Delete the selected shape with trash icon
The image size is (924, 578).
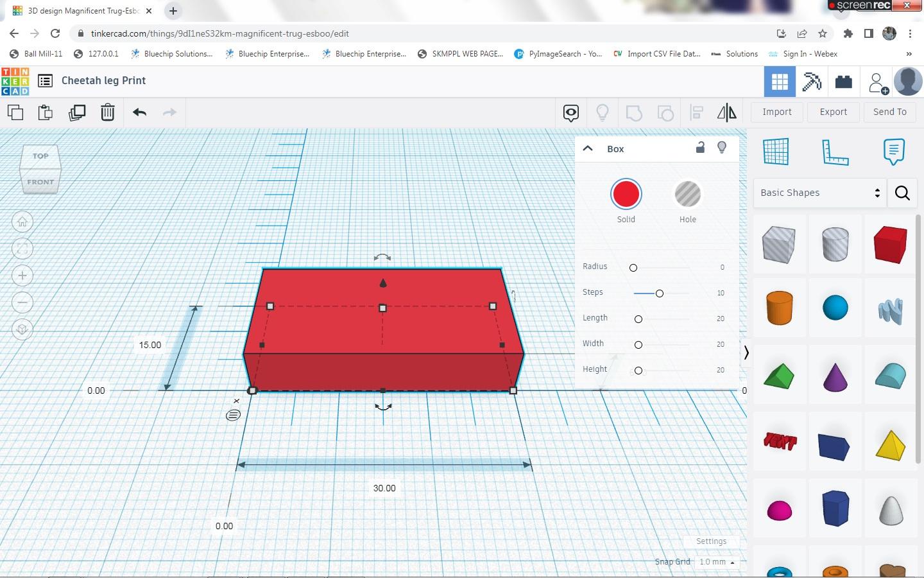coord(108,112)
